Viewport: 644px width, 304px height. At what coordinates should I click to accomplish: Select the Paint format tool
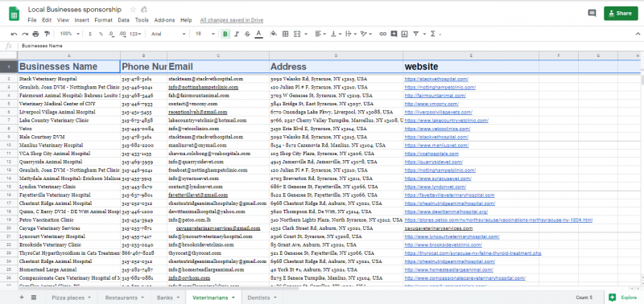[x=47, y=34]
